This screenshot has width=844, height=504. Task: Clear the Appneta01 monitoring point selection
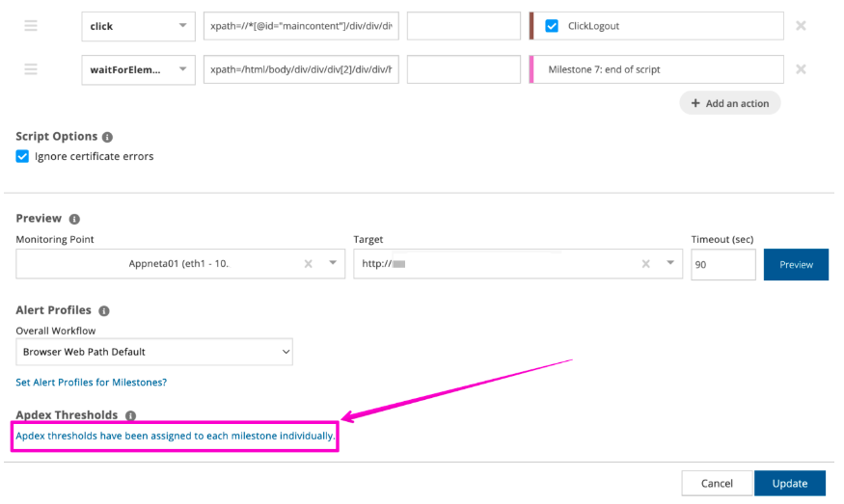[309, 264]
